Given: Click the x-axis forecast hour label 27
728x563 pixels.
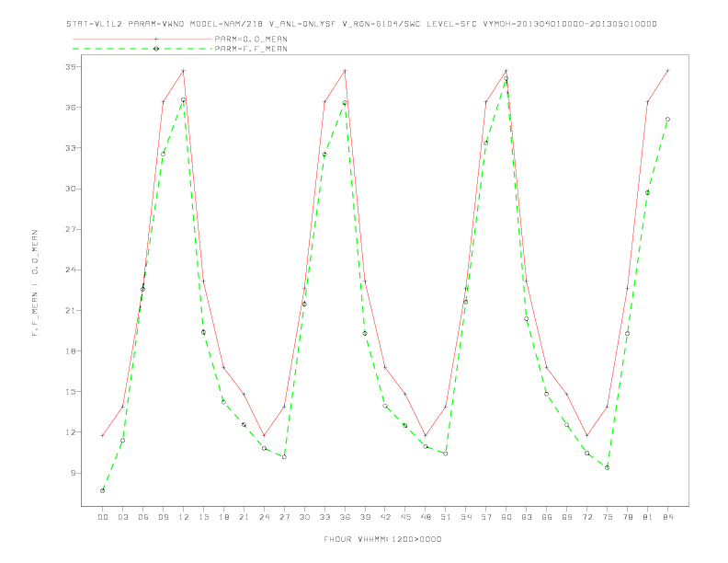Looking at the screenshot, I should coord(284,517).
